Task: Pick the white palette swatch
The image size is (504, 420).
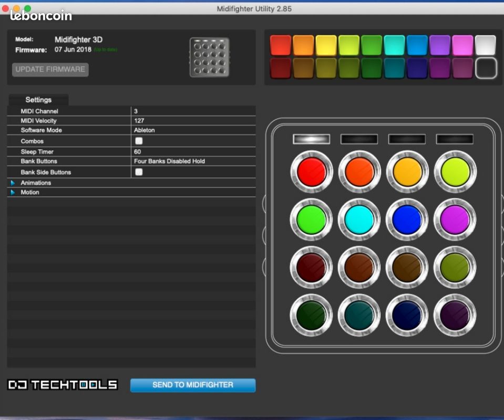Action: pyautogui.click(x=486, y=45)
